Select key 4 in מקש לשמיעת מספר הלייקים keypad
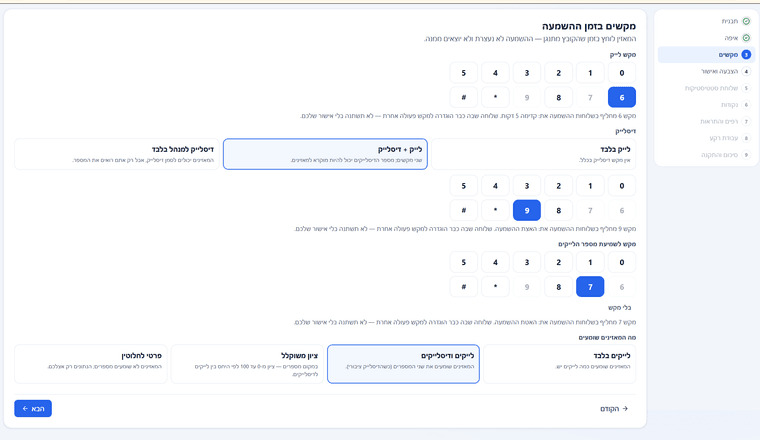 495,262
